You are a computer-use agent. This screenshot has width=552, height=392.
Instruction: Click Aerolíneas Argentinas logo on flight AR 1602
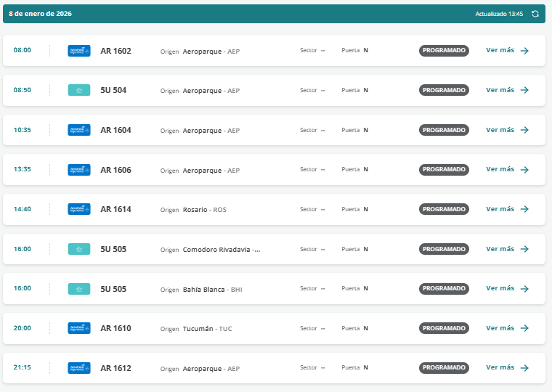click(x=78, y=51)
